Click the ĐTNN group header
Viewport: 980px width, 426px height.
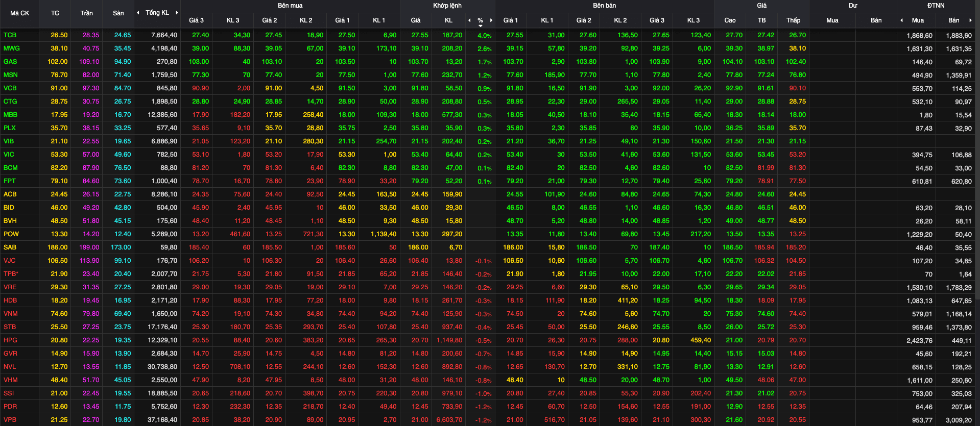[936, 6]
